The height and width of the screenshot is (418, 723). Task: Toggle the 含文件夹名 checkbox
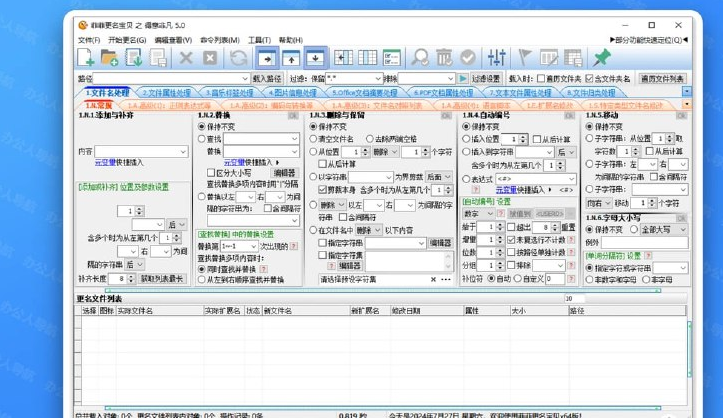589,79
